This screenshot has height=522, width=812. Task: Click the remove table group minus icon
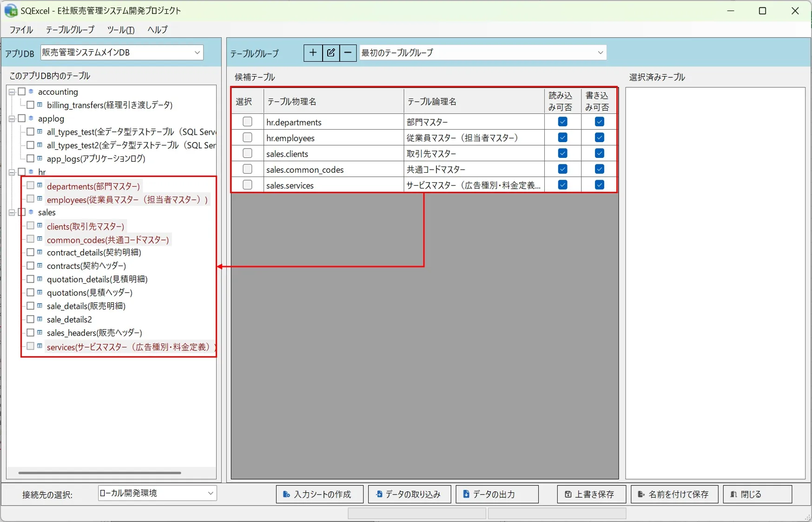(348, 53)
